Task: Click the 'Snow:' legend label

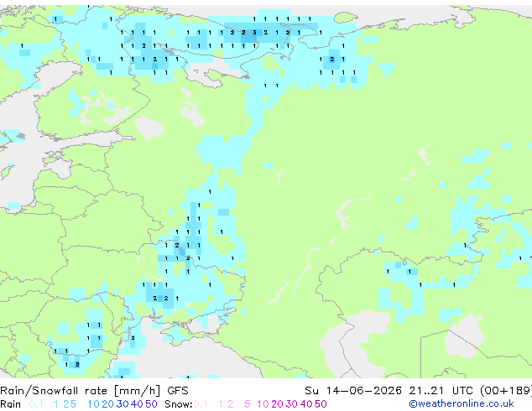Action: click(x=179, y=404)
